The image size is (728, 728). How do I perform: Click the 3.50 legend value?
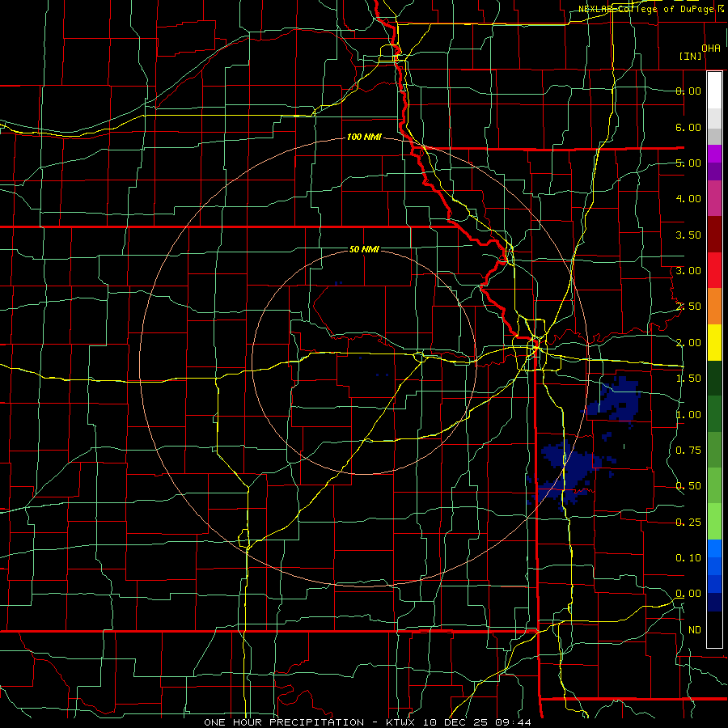(x=688, y=235)
